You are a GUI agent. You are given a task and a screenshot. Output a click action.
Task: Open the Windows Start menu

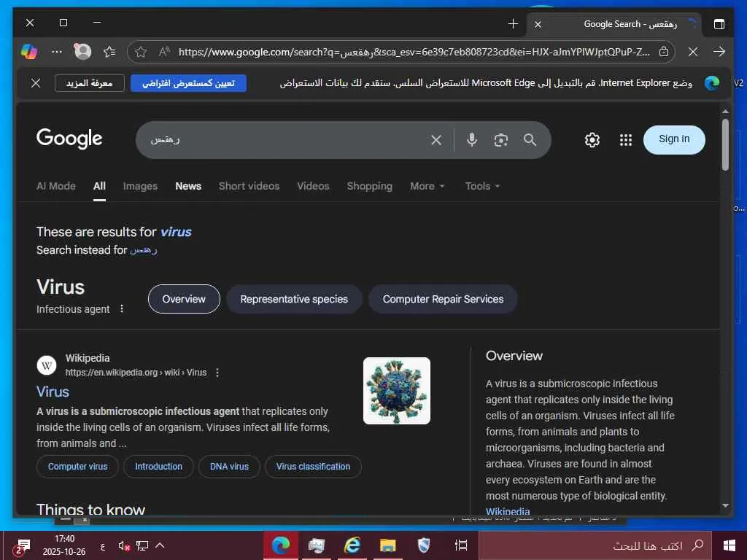[x=729, y=545]
